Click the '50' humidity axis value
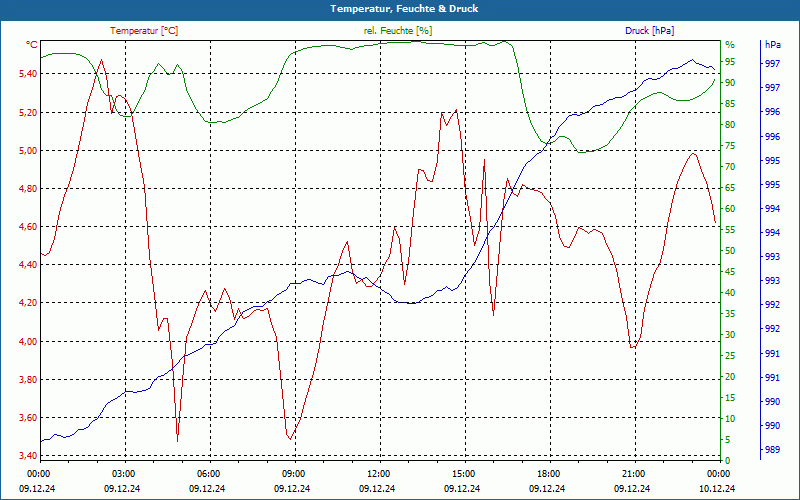Image resolution: width=800 pixels, height=500 pixels. click(x=730, y=251)
